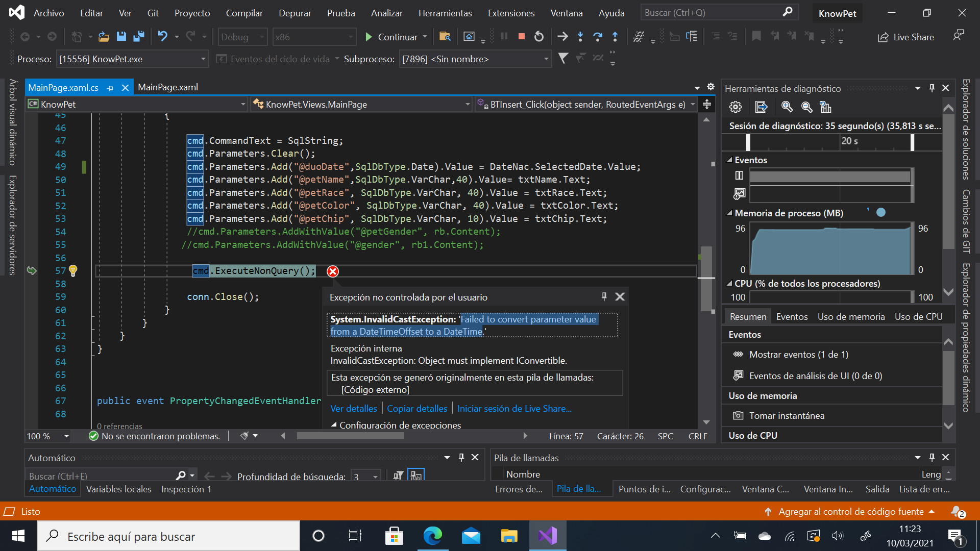Screen dimensions: 980x551
Task: Click the Step Over icon
Action: tap(598, 36)
